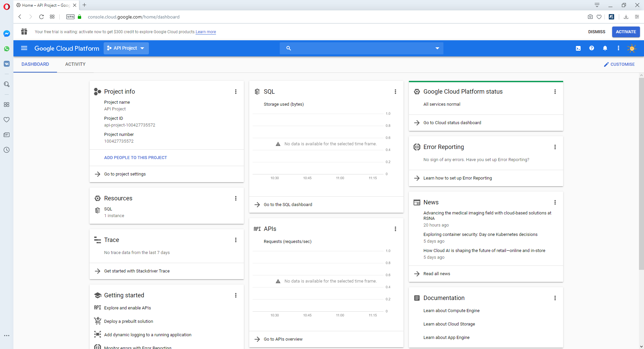This screenshot has width=644, height=349.
Task: Click Add People to This Project
Action: tap(136, 158)
